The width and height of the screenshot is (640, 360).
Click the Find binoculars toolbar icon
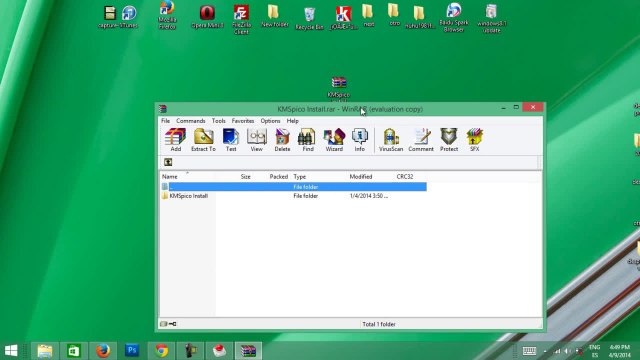click(x=307, y=140)
